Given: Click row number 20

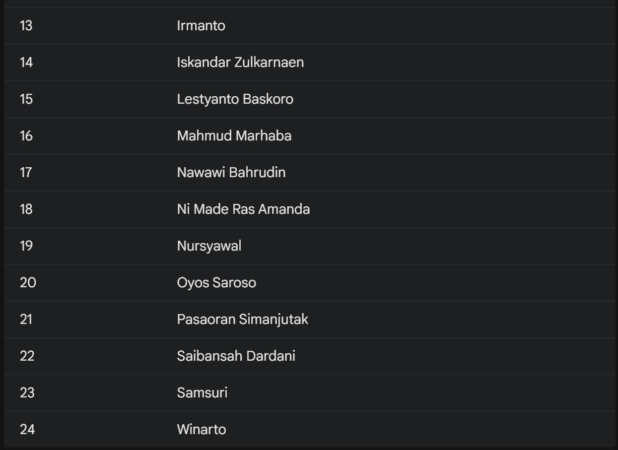Looking at the screenshot, I should 28,283.
